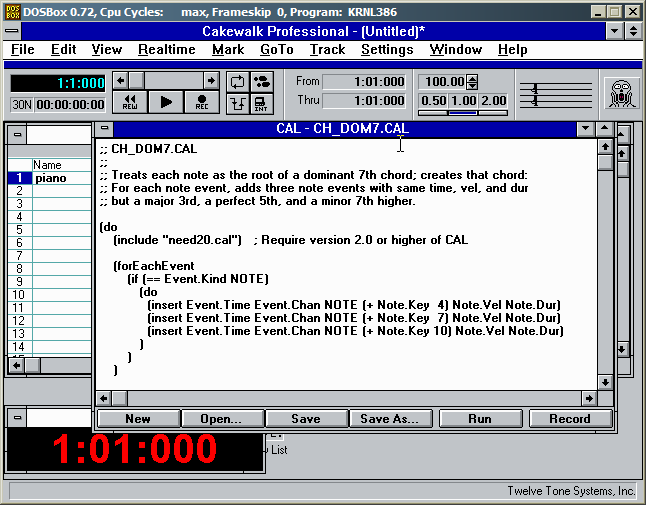Screen dimensions: 646x505
Task: Click the SMPTE time 00:00:00:00 display
Action: 70,105
